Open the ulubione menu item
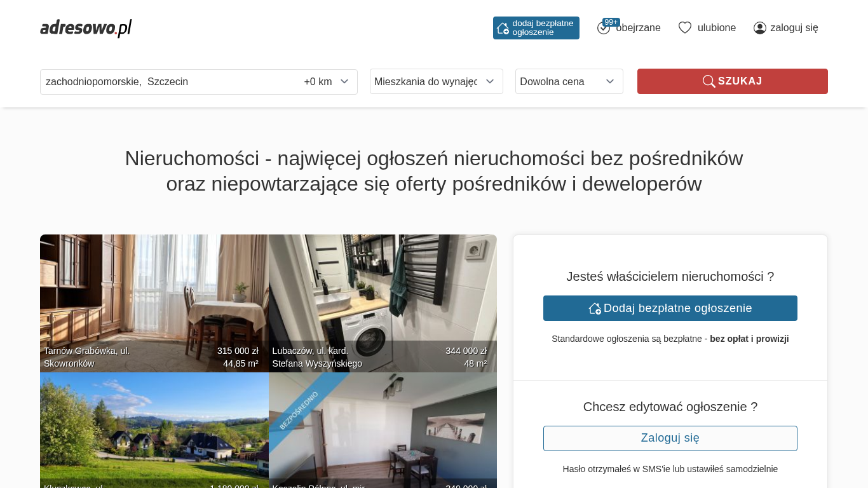 click(716, 28)
